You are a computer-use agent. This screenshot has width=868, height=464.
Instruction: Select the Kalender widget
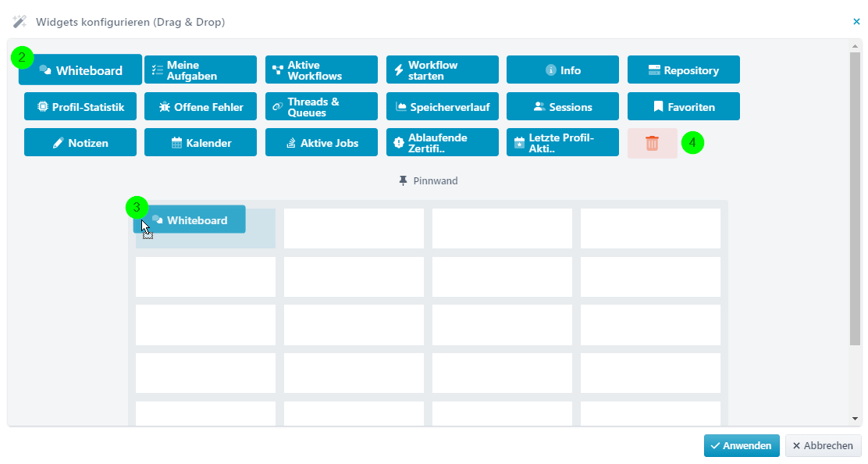201,142
